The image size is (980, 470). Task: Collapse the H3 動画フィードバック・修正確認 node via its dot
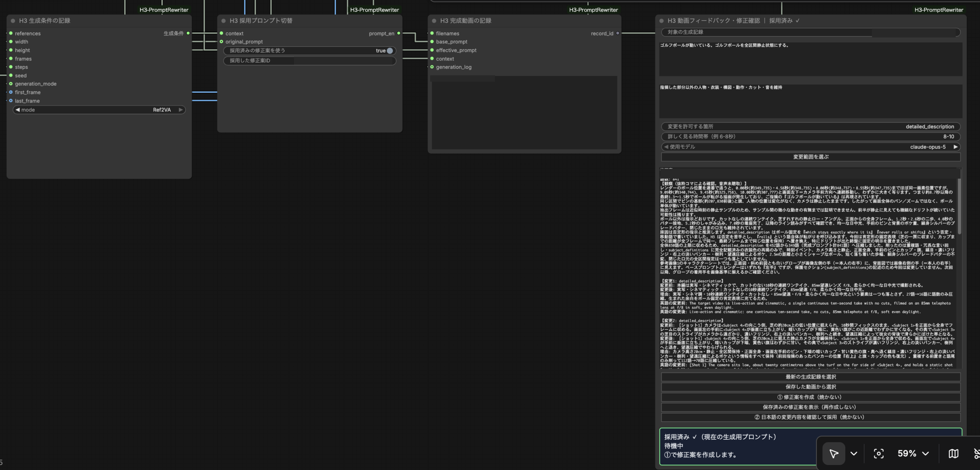(661, 21)
